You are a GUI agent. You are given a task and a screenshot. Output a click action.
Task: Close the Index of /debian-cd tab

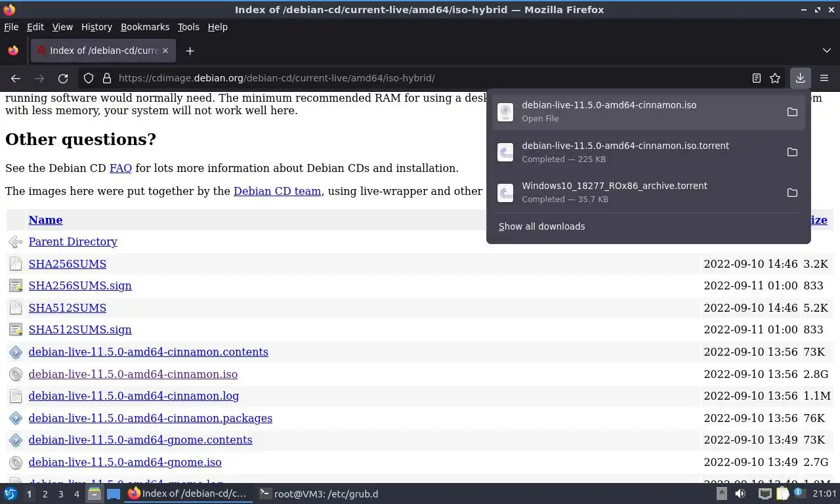(x=165, y=51)
